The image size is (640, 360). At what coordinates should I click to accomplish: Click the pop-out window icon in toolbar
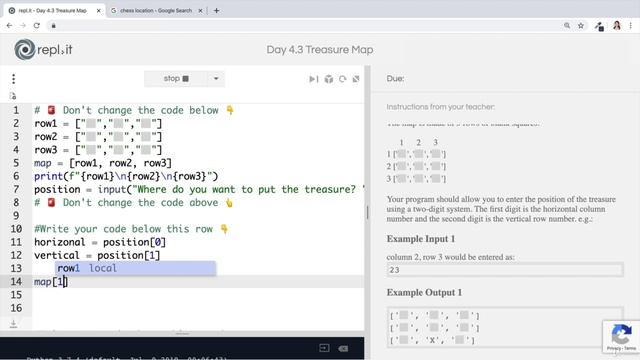click(x=356, y=79)
